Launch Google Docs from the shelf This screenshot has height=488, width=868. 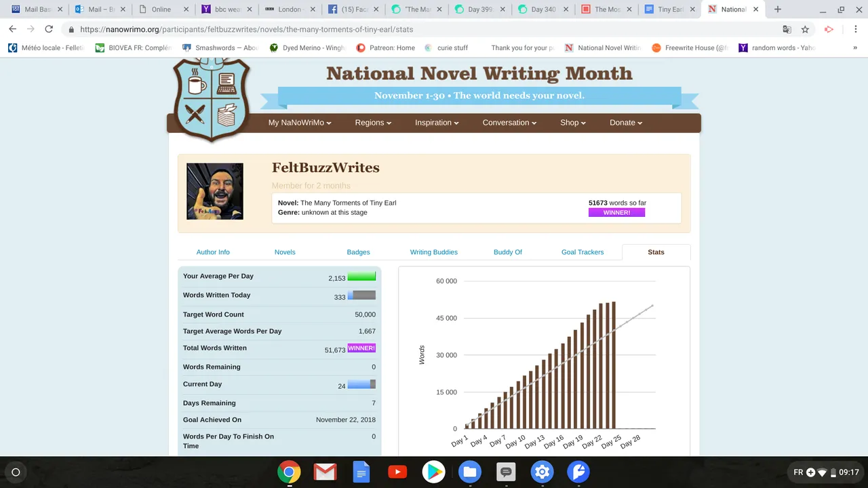coord(361,472)
